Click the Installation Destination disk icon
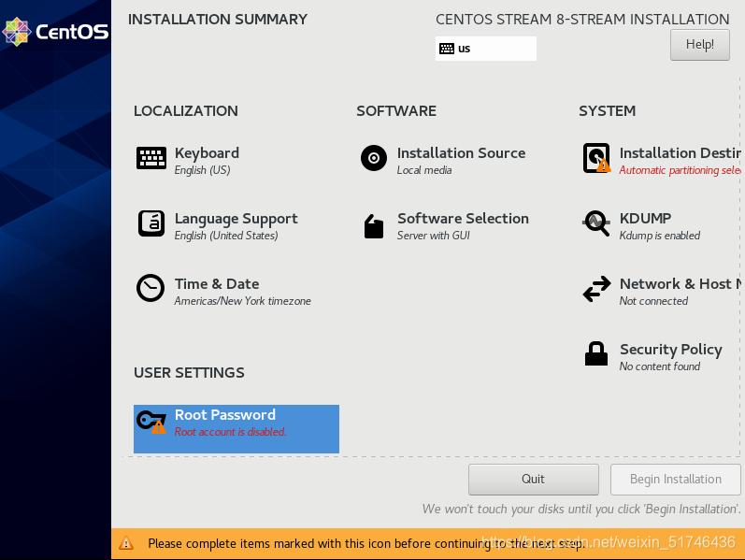The height and width of the screenshot is (560, 745). (596, 158)
